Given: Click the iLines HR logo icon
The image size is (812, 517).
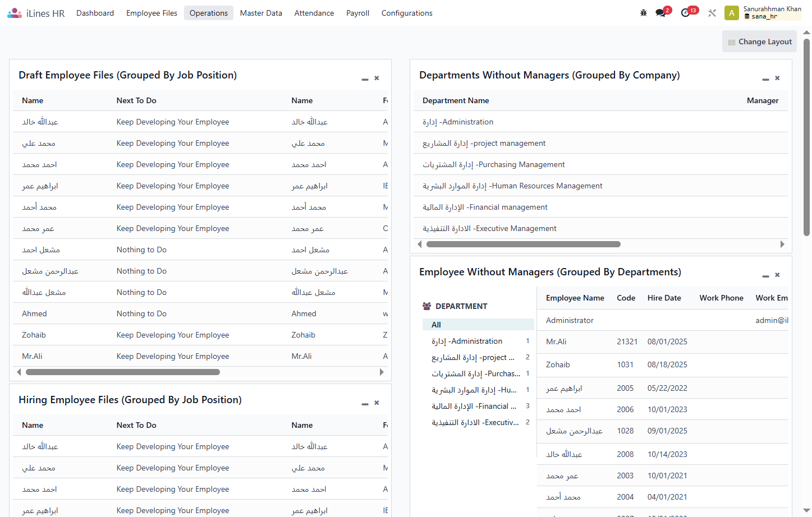Looking at the screenshot, I should tap(15, 13).
